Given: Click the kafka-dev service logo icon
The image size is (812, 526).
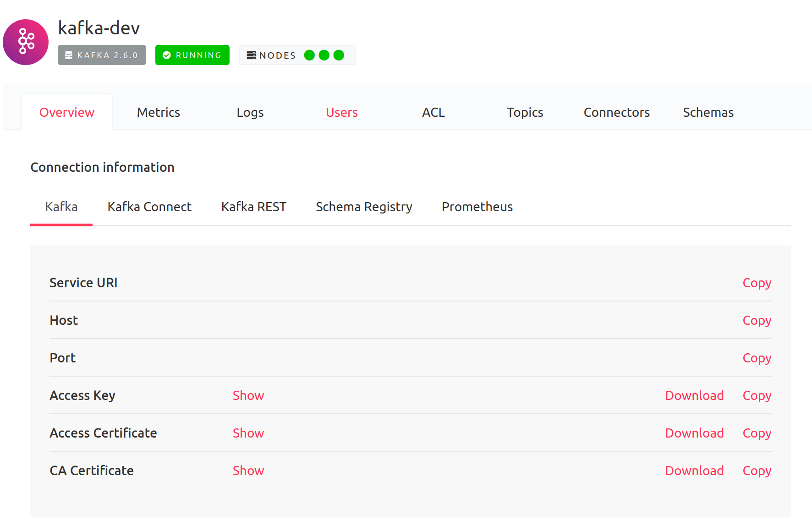Looking at the screenshot, I should (26, 42).
